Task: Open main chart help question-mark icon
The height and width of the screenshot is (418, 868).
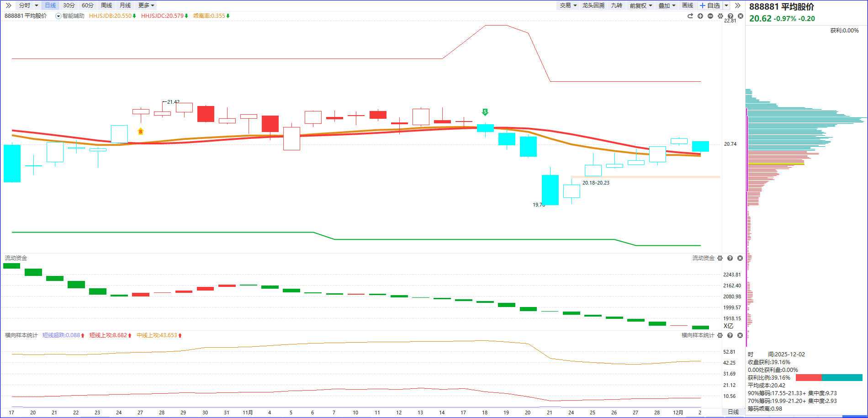Action: click(730, 16)
